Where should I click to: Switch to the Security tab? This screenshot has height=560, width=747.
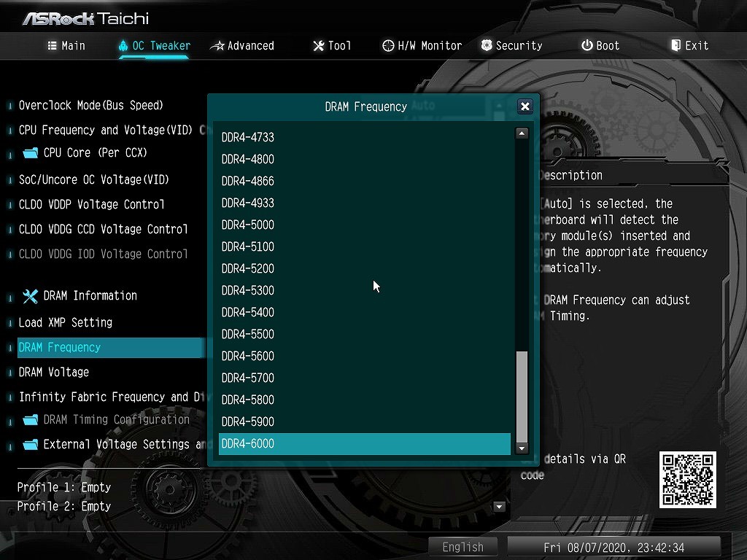click(x=511, y=46)
